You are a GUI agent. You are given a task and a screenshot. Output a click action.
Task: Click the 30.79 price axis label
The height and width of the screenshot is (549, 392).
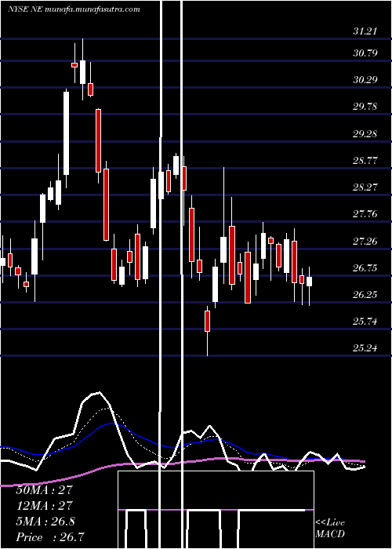(365, 53)
